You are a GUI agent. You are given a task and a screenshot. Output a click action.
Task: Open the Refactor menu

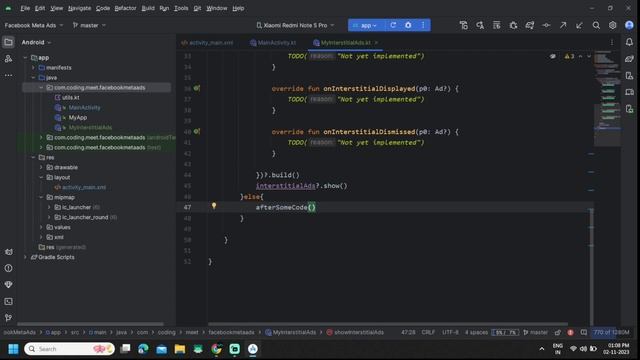125,8
